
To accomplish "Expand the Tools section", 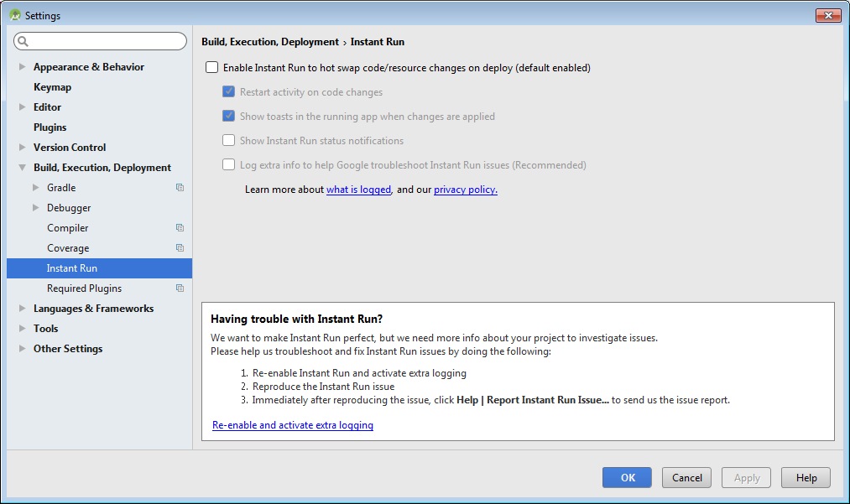I will tap(21, 328).
